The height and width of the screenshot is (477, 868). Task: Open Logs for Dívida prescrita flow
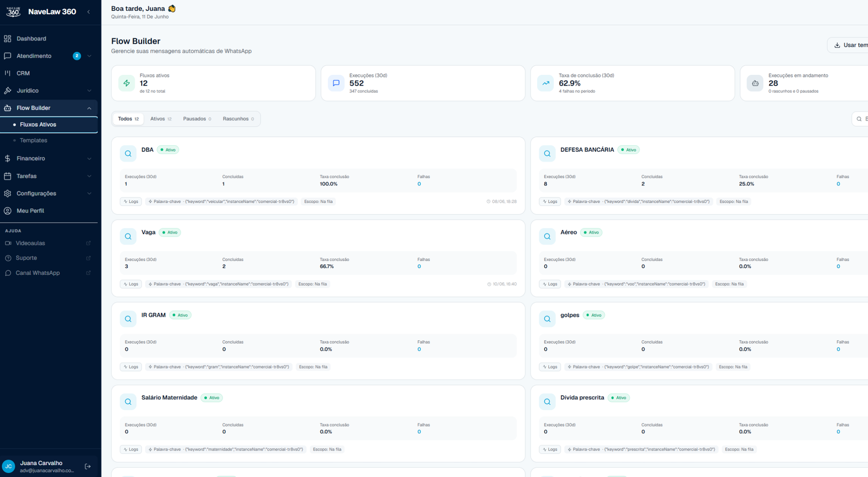point(550,449)
